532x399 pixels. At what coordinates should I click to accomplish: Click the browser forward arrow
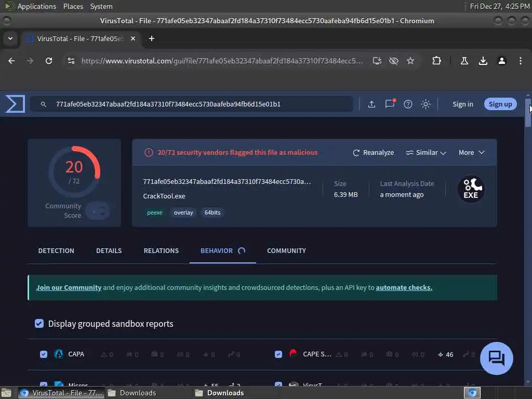coord(30,61)
